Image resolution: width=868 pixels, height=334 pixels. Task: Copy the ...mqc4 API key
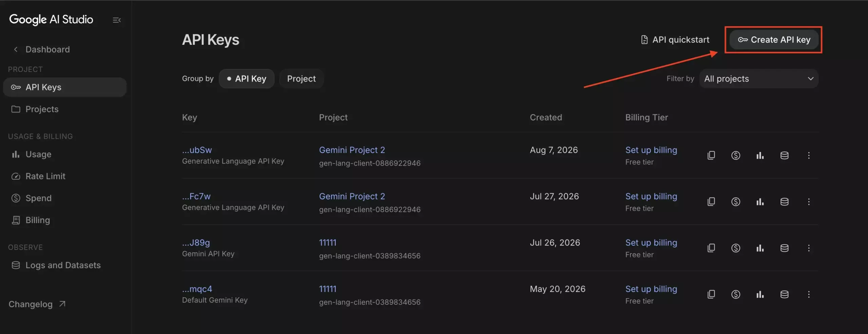711,294
